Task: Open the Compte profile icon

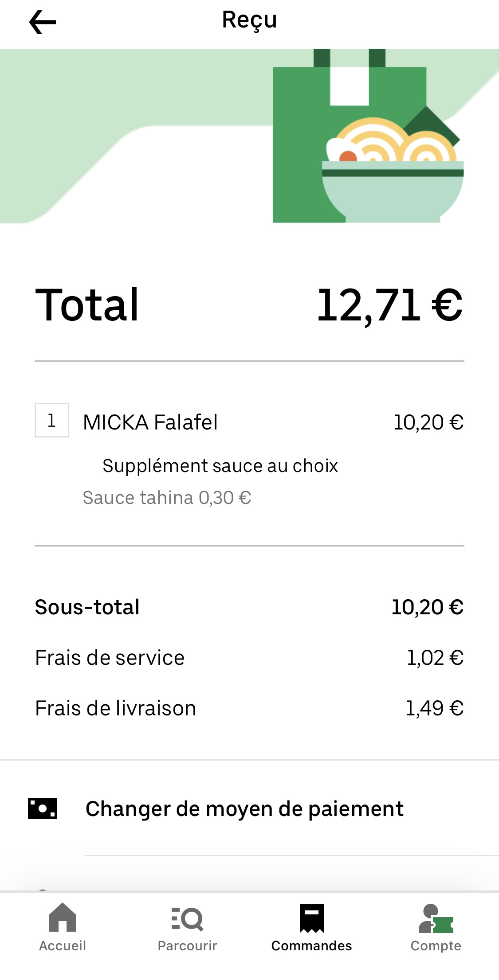Action: click(x=436, y=919)
